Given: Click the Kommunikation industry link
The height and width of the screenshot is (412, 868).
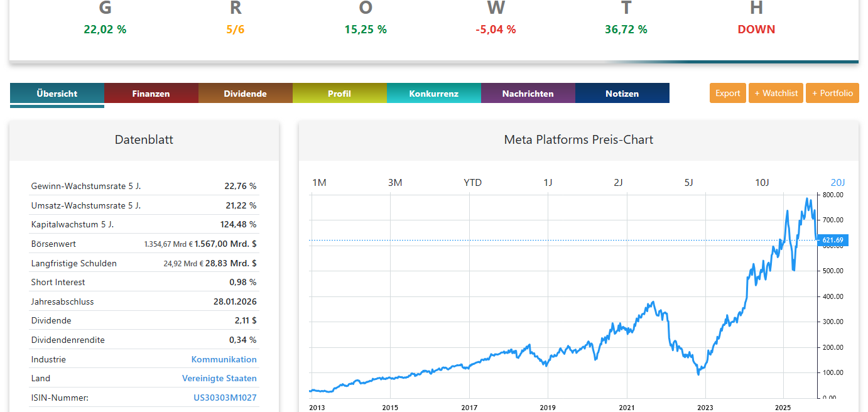Looking at the screenshot, I should click(224, 359).
